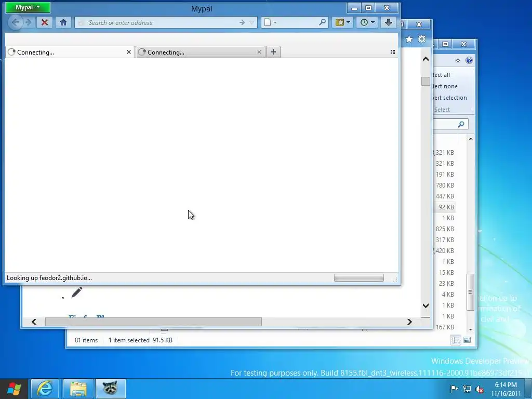Open the network tray icon
The image size is (532, 399).
coord(467,389)
